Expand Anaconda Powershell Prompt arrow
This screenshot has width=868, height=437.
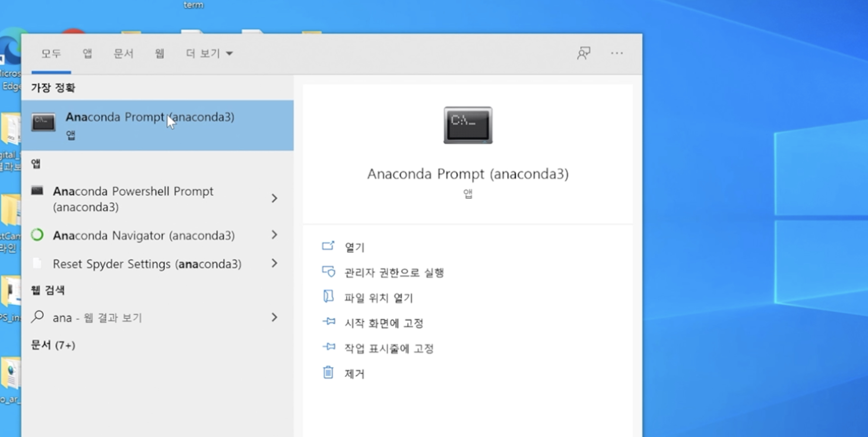(x=274, y=198)
